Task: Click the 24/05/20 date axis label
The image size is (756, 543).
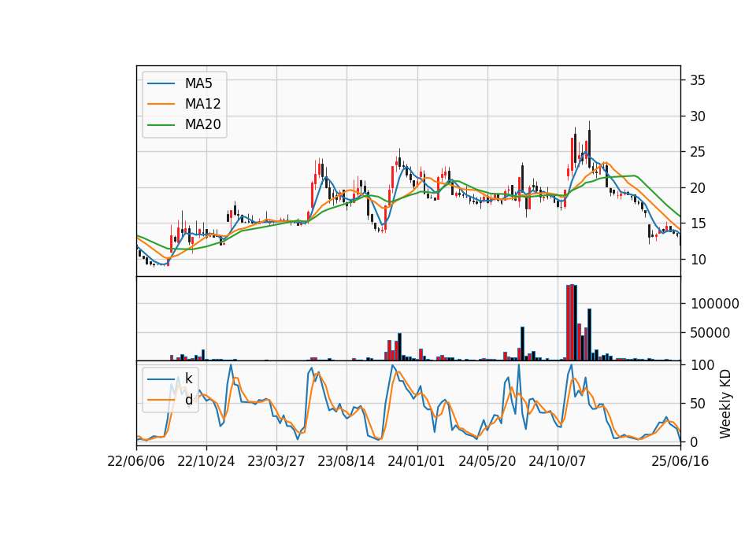Action: point(487,461)
